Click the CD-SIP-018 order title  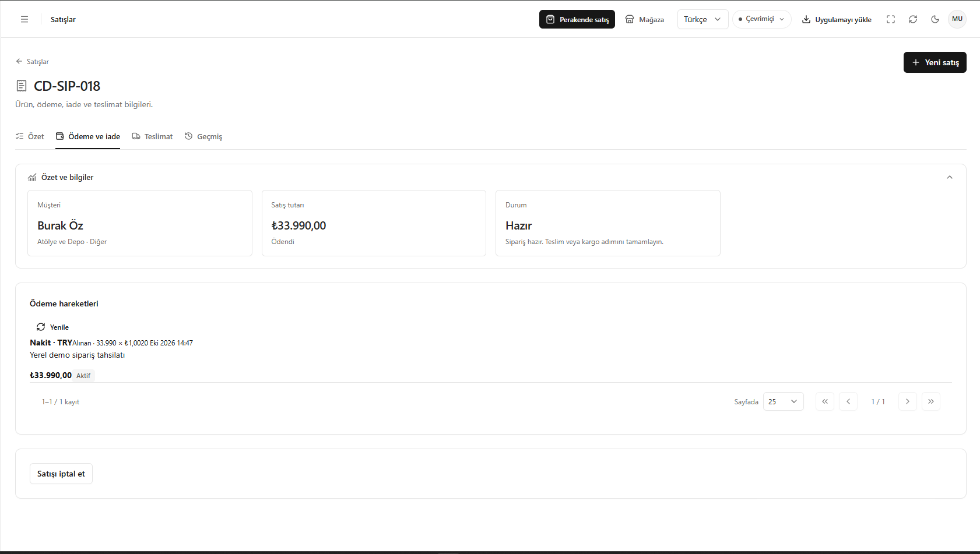coord(67,86)
